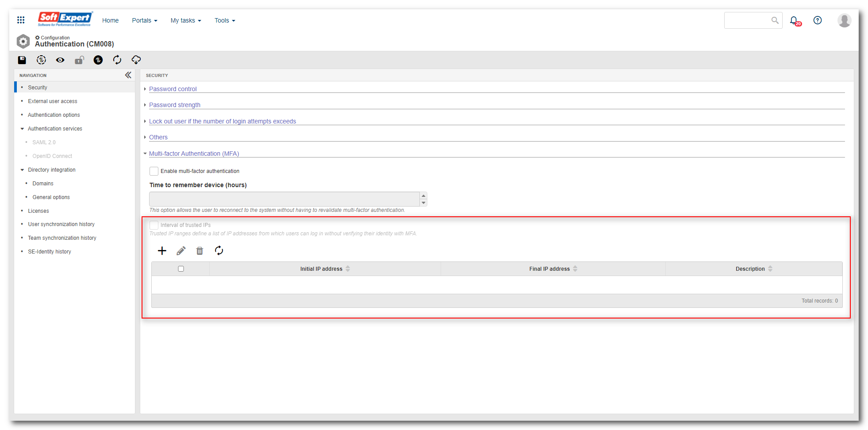Collapse Authentication services tree node

pyautogui.click(x=22, y=129)
